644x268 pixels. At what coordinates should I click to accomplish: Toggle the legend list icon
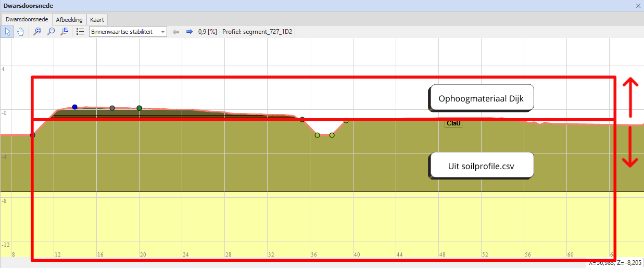(x=80, y=32)
